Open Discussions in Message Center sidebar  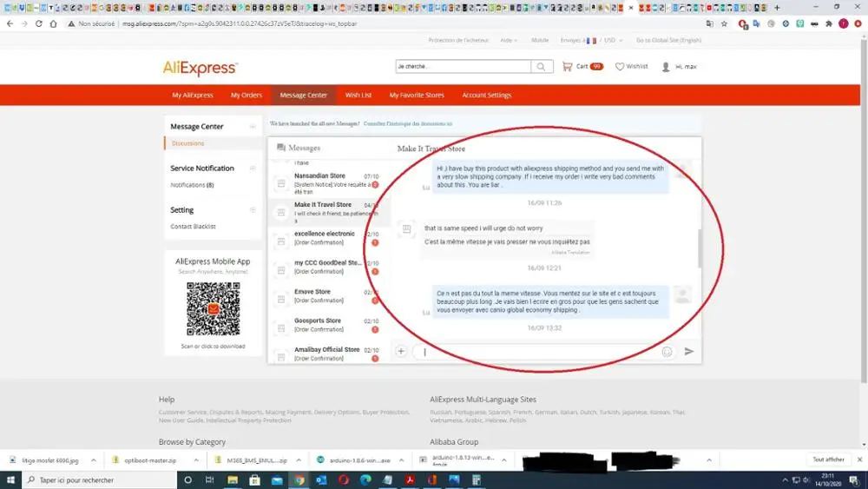[x=187, y=143]
